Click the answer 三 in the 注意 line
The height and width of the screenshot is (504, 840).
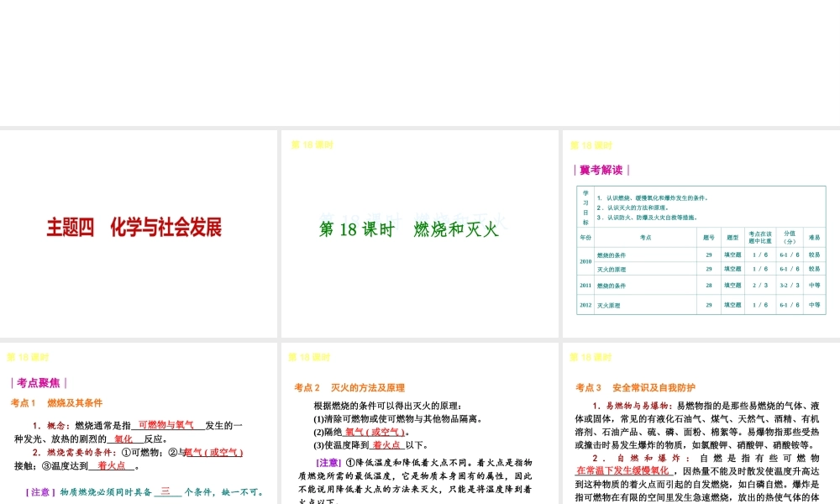[x=165, y=491]
